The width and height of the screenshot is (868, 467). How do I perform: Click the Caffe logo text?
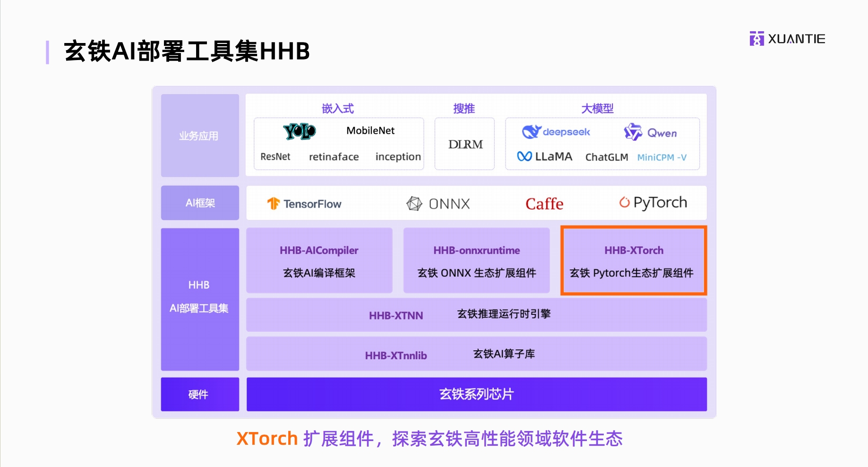tap(544, 204)
